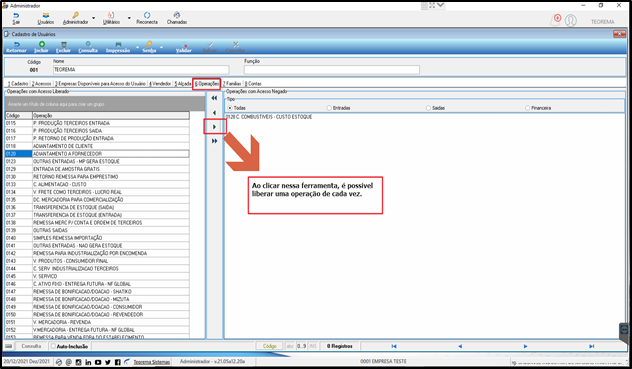This screenshot has height=369, width=632.
Task: Click the Sair exit icon
Action: point(16,15)
